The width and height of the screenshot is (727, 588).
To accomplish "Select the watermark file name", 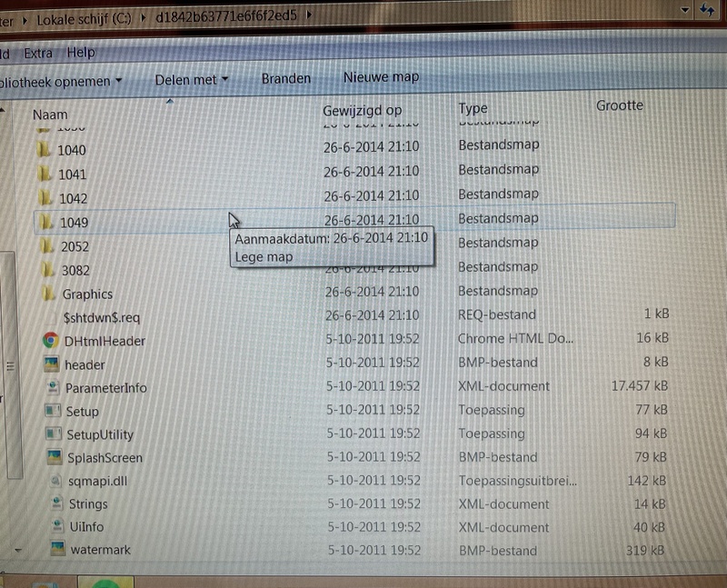I will [101, 550].
